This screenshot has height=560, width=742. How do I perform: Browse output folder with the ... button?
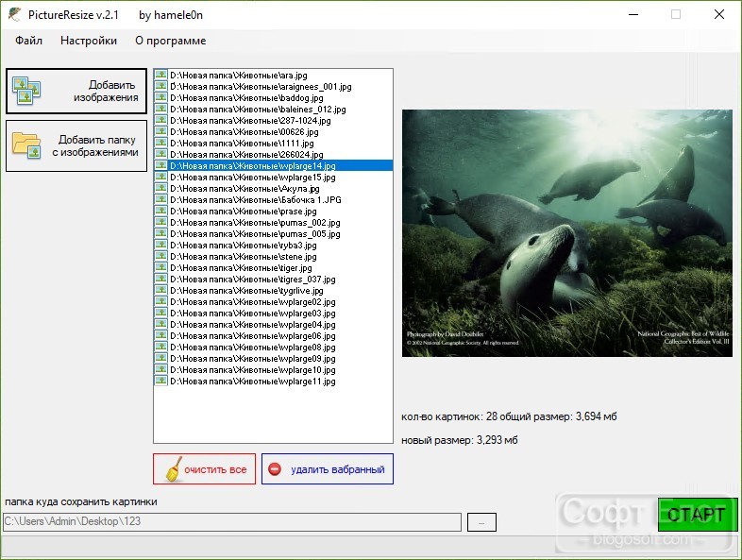tap(481, 522)
